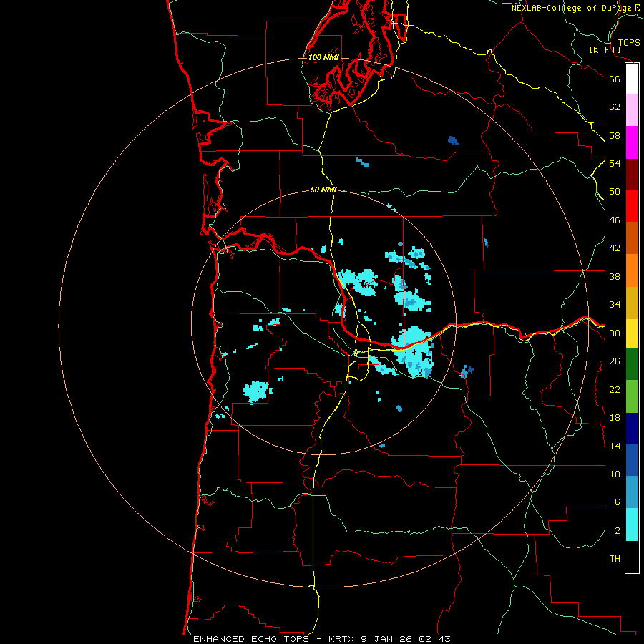Viewport: 644px width, 644px height.
Task: Choose the bright orange legend swatch
Action: (632, 270)
